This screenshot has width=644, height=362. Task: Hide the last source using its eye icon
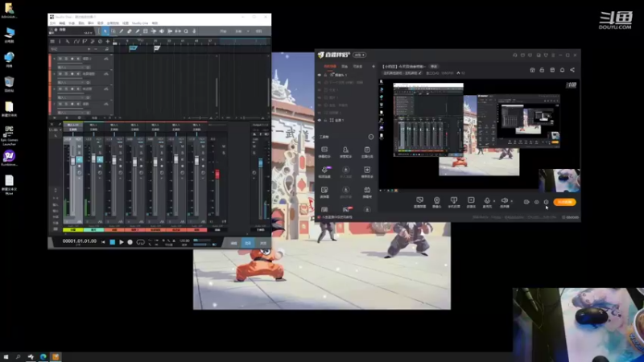(319, 120)
